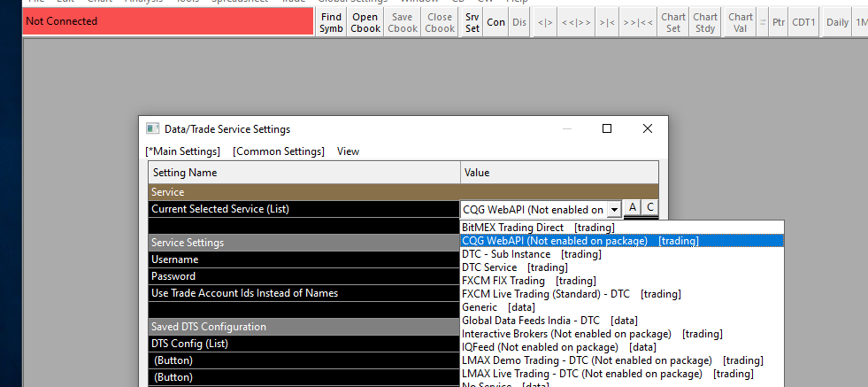Close the Data/Trade Service Settings dialog
The width and height of the screenshot is (868, 387).
pos(647,128)
